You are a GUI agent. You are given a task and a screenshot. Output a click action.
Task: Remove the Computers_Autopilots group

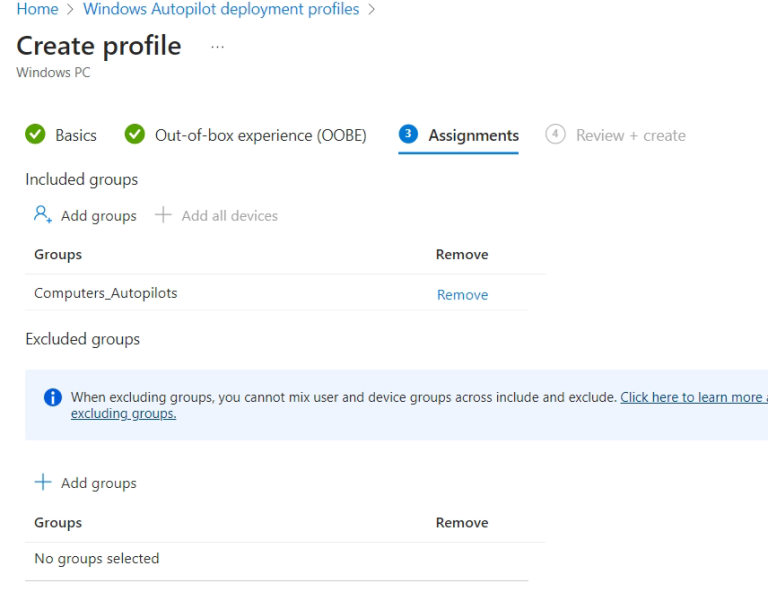pyautogui.click(x=462, y=295)
